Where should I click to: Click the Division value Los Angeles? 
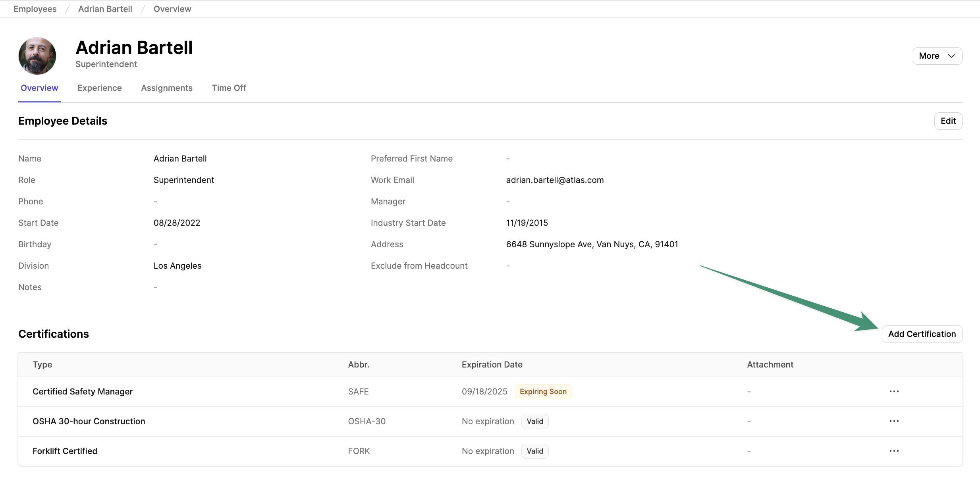pos(177,266)
